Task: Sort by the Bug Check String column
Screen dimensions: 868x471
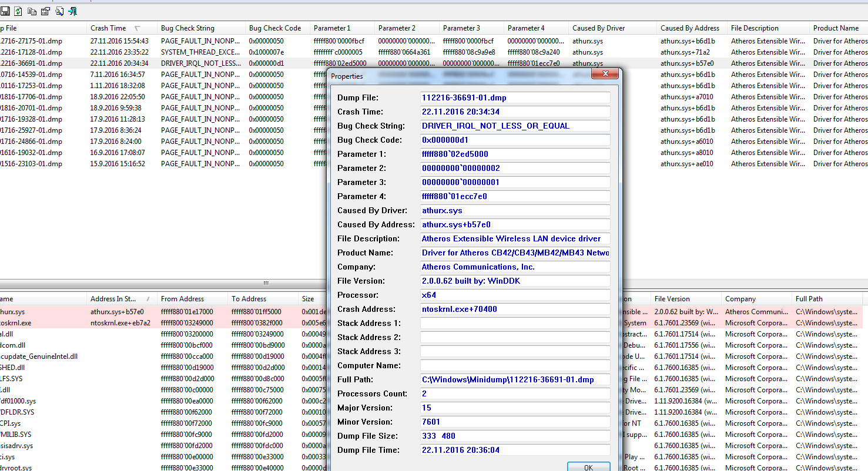Action: [202, 28]
